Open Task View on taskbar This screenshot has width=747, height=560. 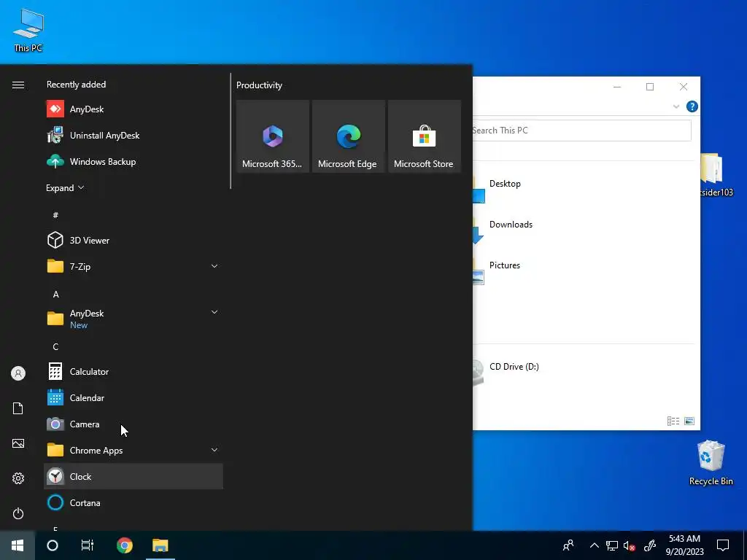88,545
